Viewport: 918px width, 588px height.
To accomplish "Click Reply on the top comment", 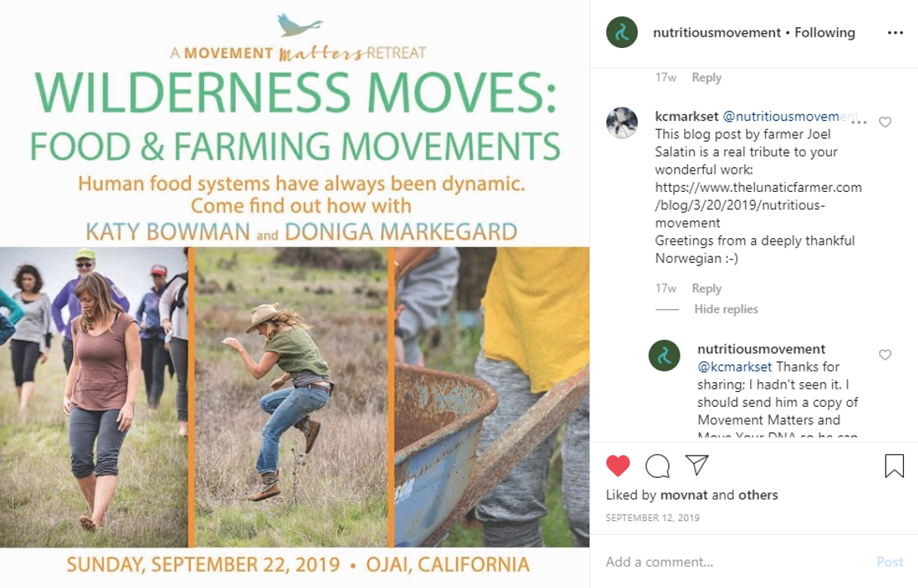I will [x=706, y=78].
